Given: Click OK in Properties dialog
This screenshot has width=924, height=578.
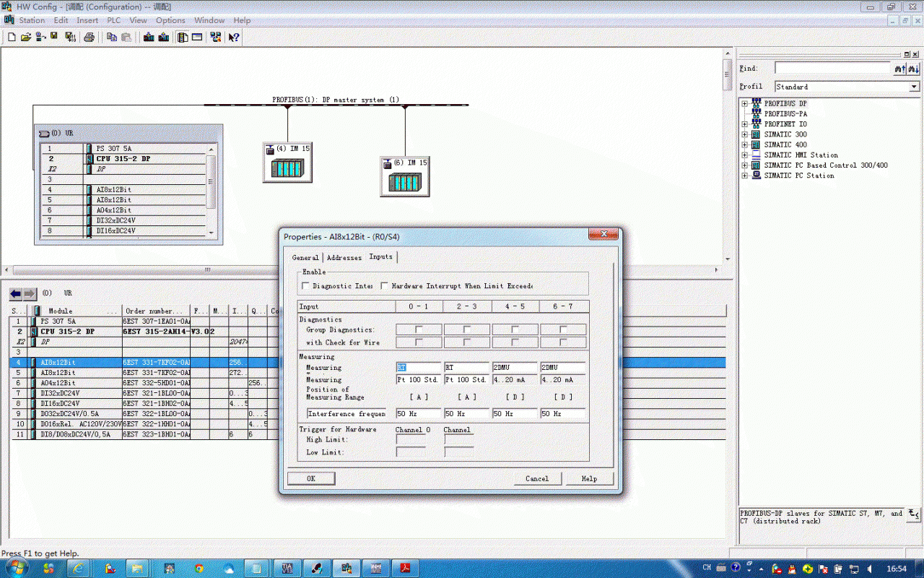Looking at the screenshot, I should (311, 478).
